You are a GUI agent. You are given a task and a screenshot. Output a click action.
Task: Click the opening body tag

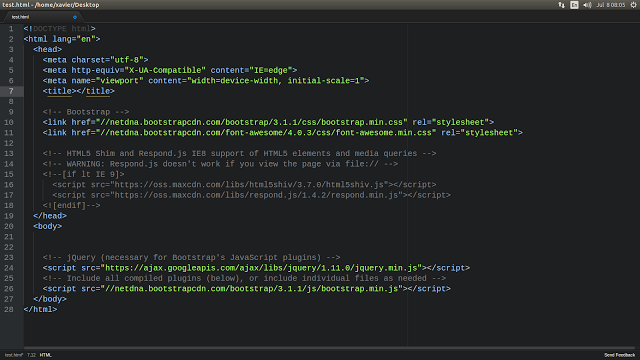click(48, 227)
